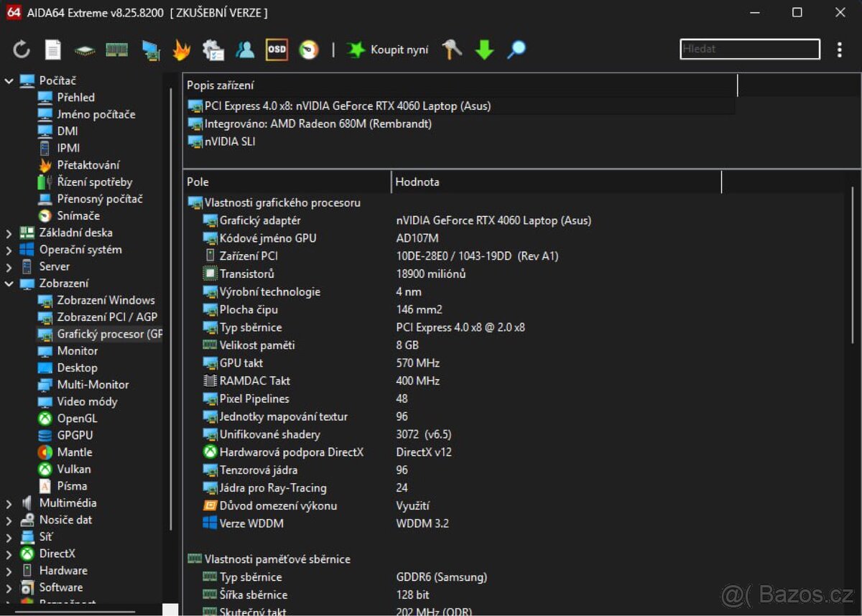Expand the Síť tree node
The height and width of the screenshot is (616, 862).
(x=9, y=537)
